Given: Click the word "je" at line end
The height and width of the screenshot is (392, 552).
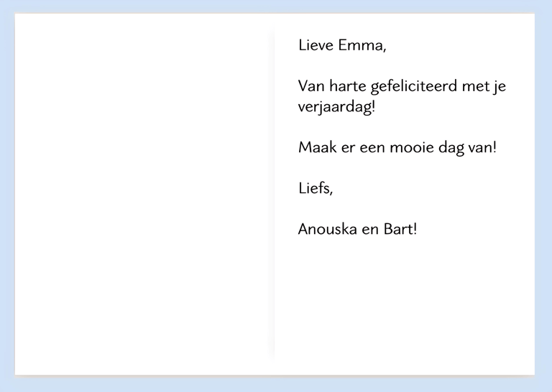Looking at the screenshot, I should pyautogui.click(x=501, y=88).
